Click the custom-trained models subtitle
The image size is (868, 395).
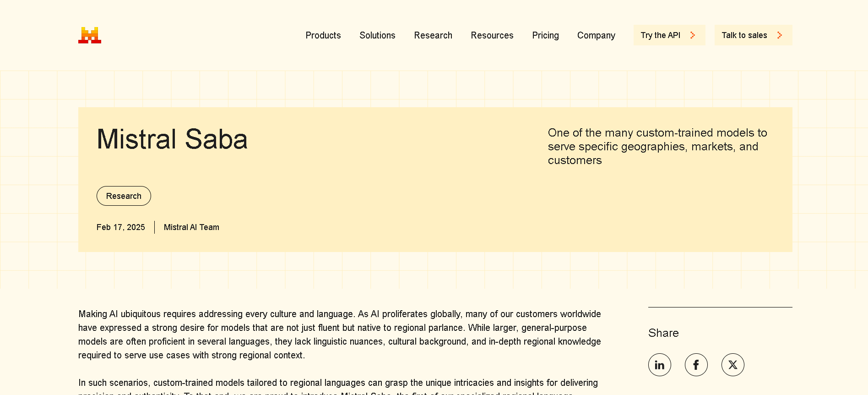tap(657, 147)
